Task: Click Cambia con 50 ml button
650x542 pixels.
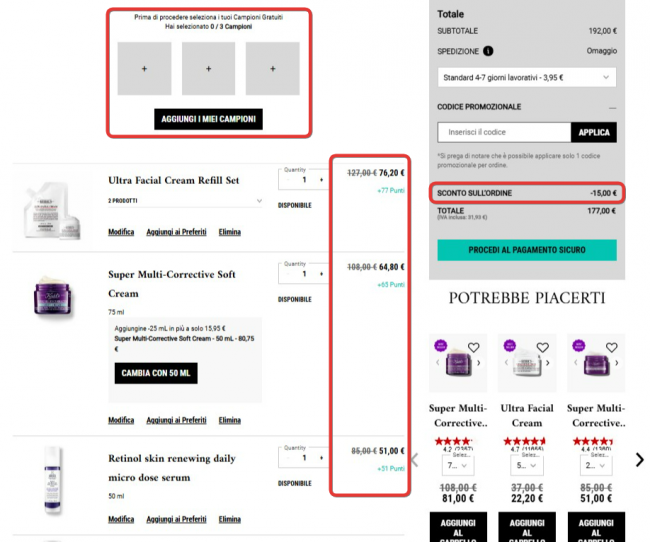Action: click(x=155, y=373)
